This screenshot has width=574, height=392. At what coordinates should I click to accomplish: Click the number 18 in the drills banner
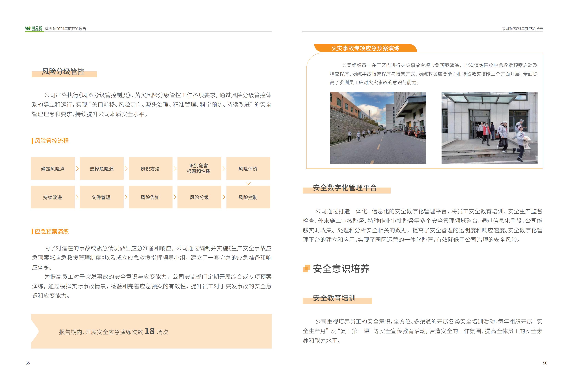click(149, 331)
